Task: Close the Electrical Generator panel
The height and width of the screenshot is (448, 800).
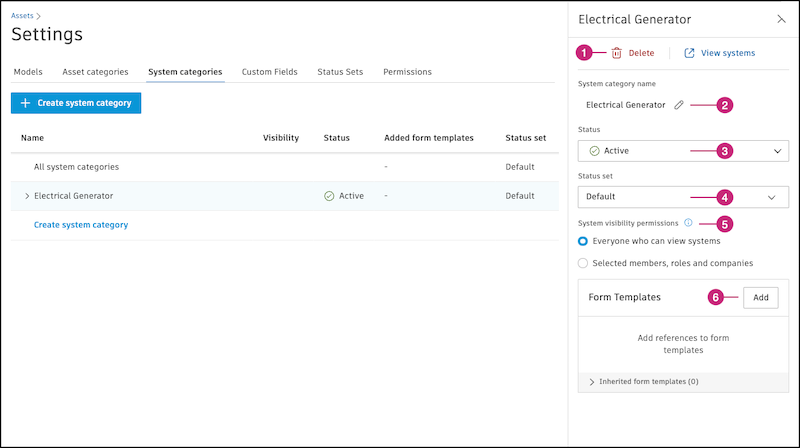Action: [x=781, y=19]
